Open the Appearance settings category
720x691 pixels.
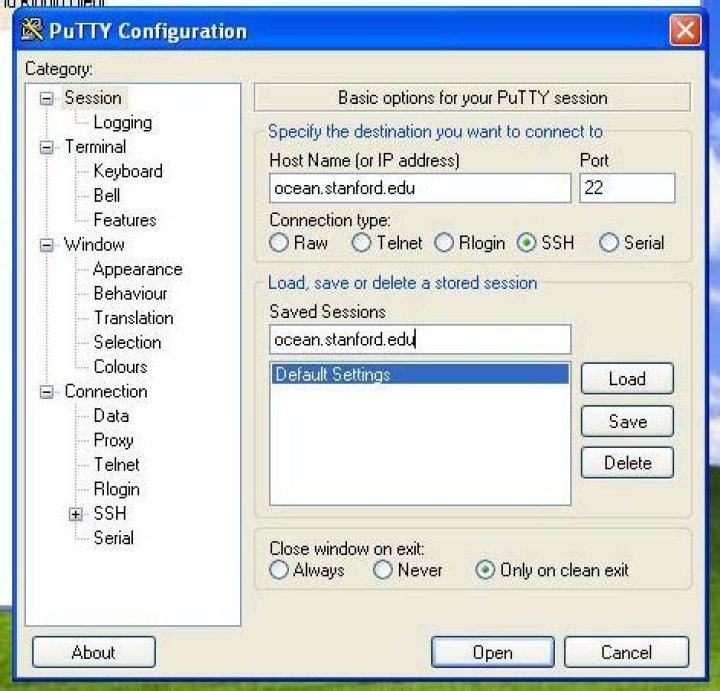click(x=137, y=269)
